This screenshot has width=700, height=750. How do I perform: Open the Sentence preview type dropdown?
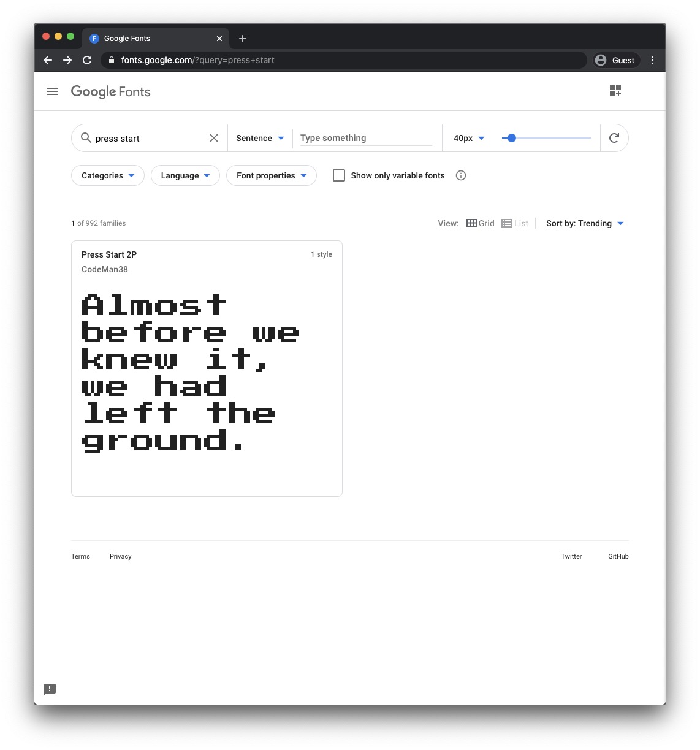click(x=260, y=138)
